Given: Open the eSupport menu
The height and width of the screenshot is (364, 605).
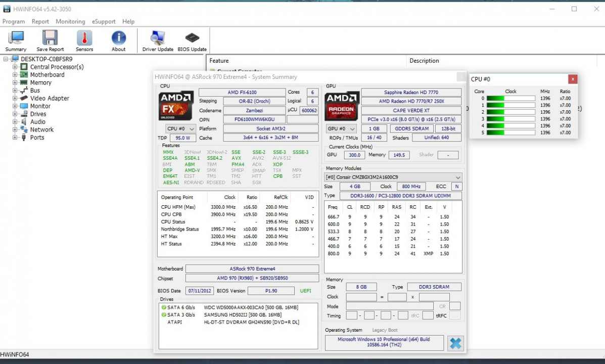Looking at the screenshot, I should click(x=104, y=22).
